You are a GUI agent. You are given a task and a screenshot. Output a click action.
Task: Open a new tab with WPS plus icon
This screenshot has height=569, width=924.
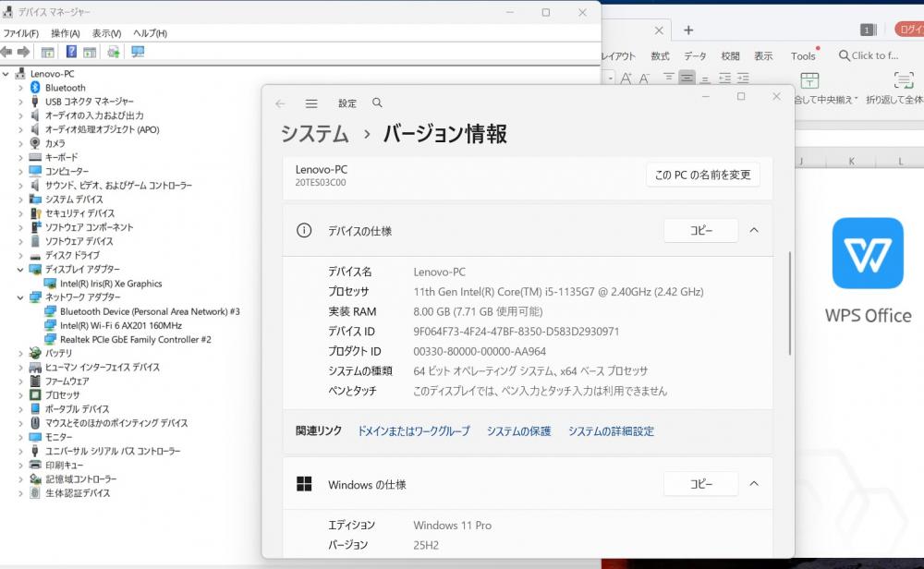coord(688,30)
